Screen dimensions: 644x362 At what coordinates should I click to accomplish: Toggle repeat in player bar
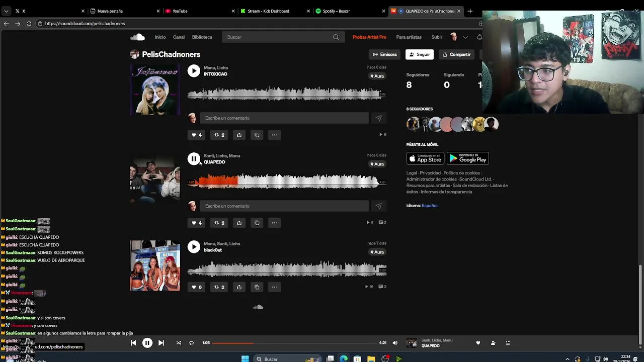[x=191, y=343]
